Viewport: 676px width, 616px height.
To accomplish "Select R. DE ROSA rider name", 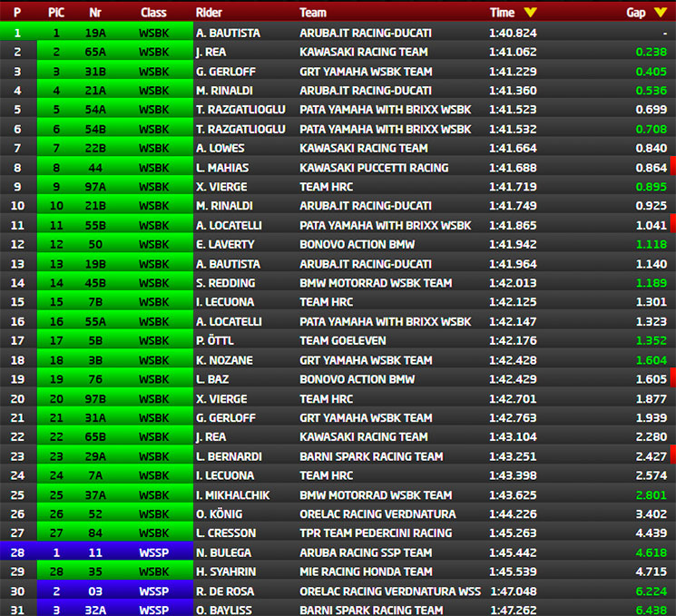I will tap(225, 592).
